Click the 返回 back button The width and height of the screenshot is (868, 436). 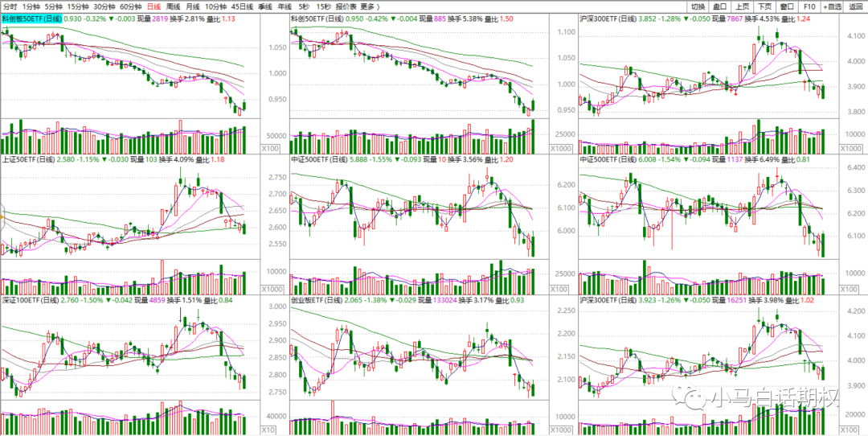point(855,6)
